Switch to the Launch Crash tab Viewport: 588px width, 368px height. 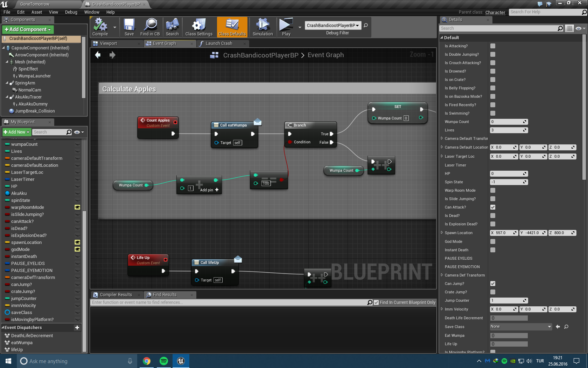(x=223, y=43)
